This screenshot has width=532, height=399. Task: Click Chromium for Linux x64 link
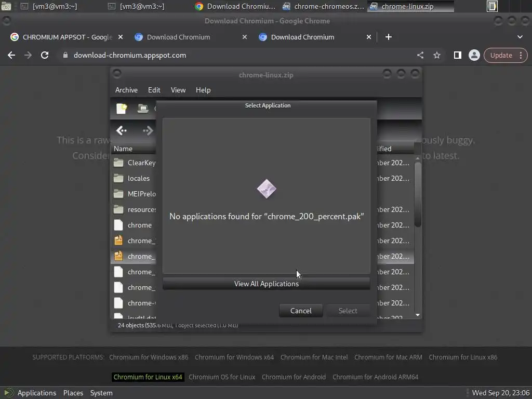(x=148, y=377)
